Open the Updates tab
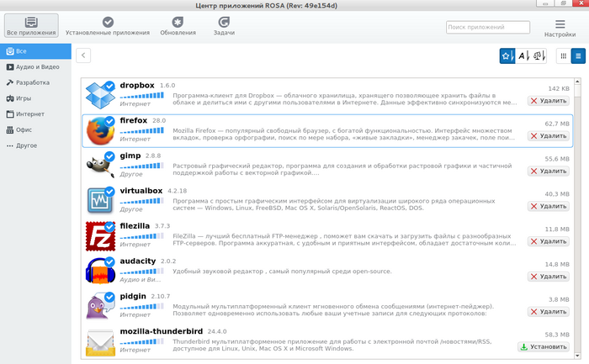This screenshot has width=589, height=364. click(178, 25)
